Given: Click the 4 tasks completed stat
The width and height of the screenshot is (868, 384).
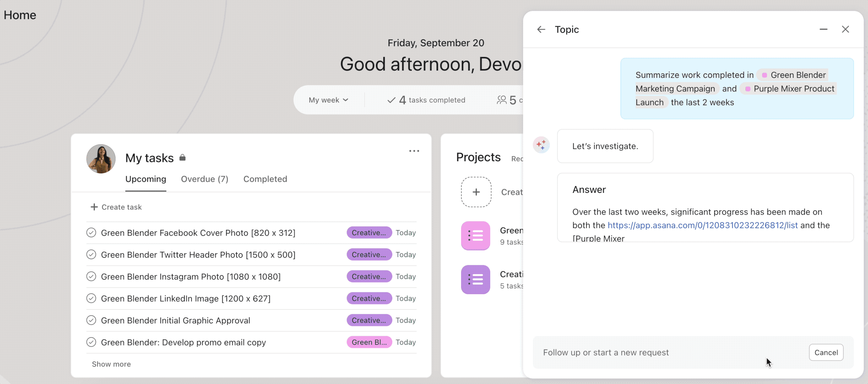Looking at the screenshot, I should [426, 100].
